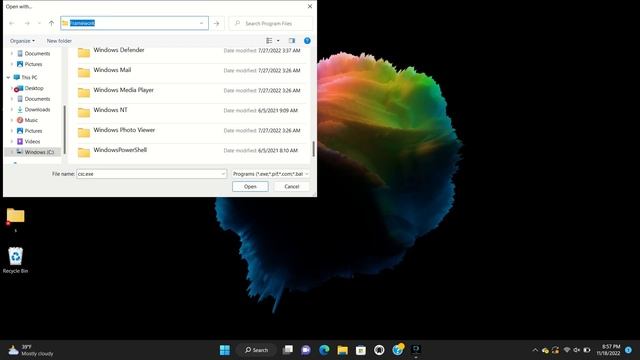Open the Wi-Fi network tray icon
The width and height of the screenshot is (640, 360).
[567, 350]
